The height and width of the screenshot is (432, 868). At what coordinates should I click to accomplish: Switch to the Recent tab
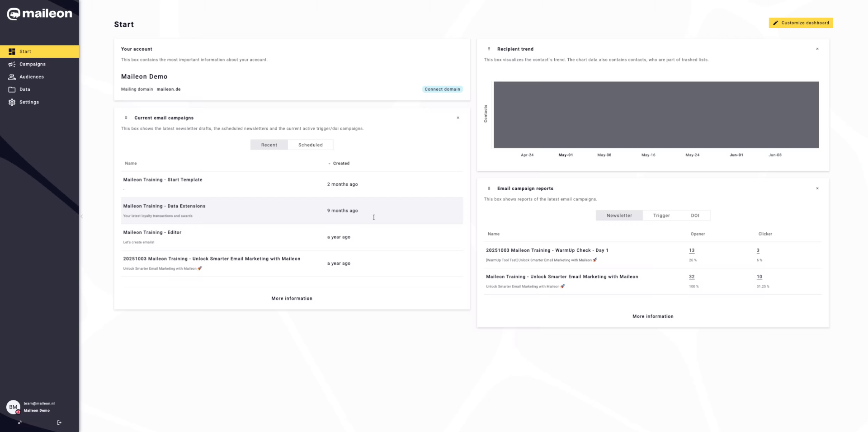(x=269, y=145)
